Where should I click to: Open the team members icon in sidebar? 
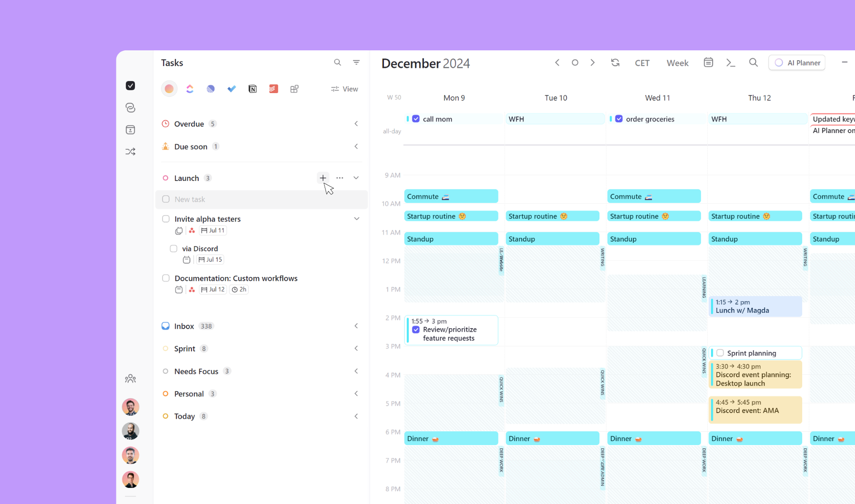click(x=130, y=379)
